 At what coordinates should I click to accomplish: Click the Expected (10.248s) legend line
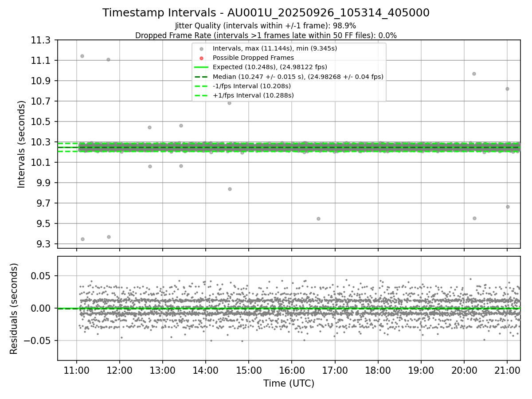pos(201,67)
